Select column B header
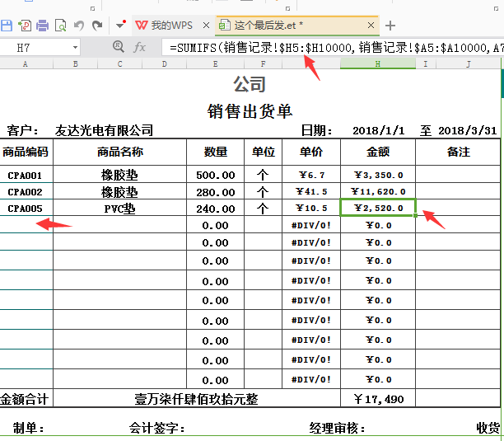 [75, 64]
